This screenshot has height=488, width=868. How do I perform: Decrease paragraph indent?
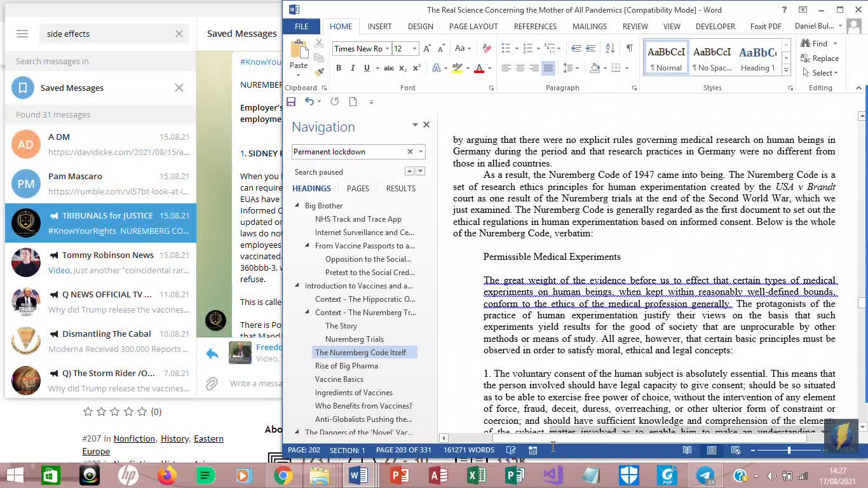click(x=576, y=49)
